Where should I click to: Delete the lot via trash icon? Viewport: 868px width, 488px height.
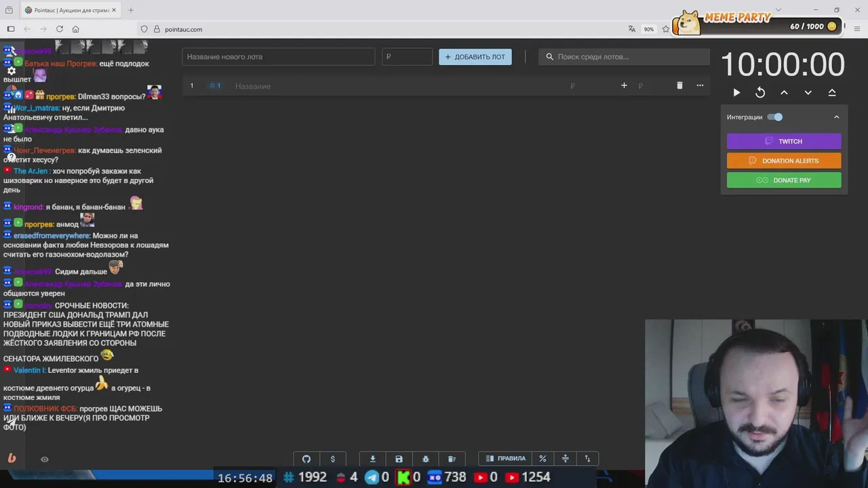[679, 85]
